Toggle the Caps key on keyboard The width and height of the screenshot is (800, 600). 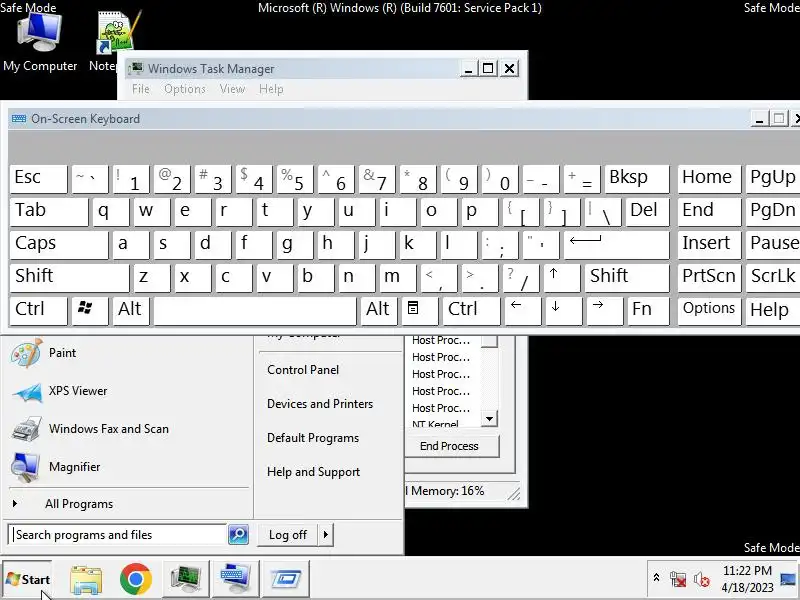click(x=59, y=245)
